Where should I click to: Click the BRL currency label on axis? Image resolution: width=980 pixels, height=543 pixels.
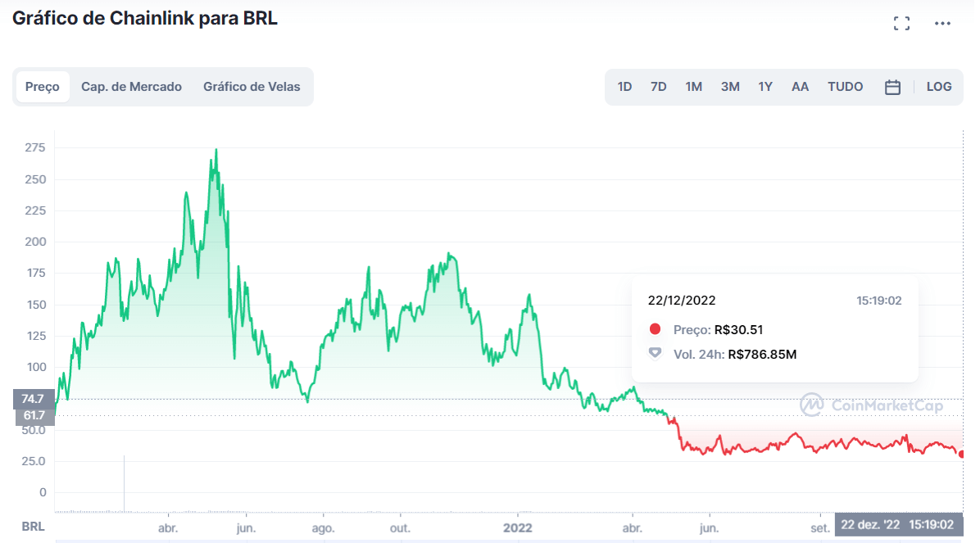click(33, 526)
